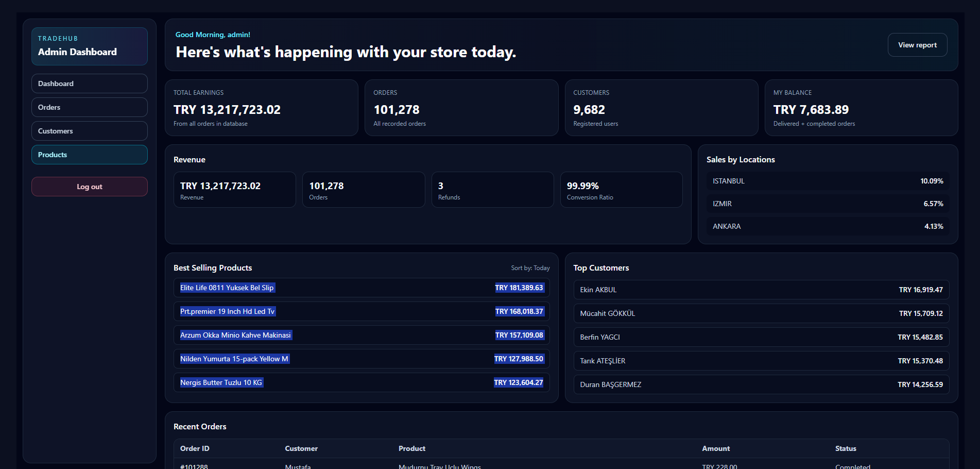The image size is (980, 469).
Task: Click Good Morning, admin! greeting
Action: [x=213, y=35]
